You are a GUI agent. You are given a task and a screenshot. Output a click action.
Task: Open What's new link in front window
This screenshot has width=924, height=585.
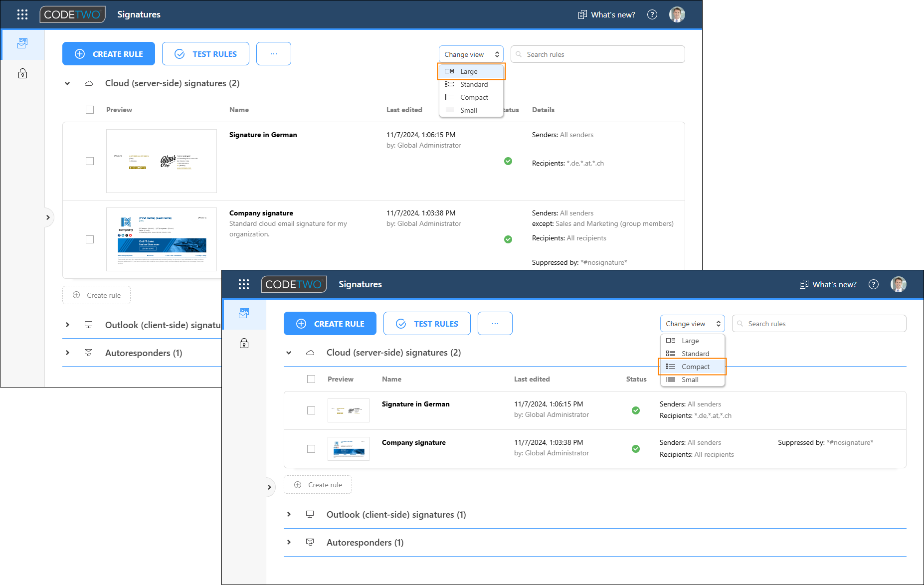click(x=828, y=284)
